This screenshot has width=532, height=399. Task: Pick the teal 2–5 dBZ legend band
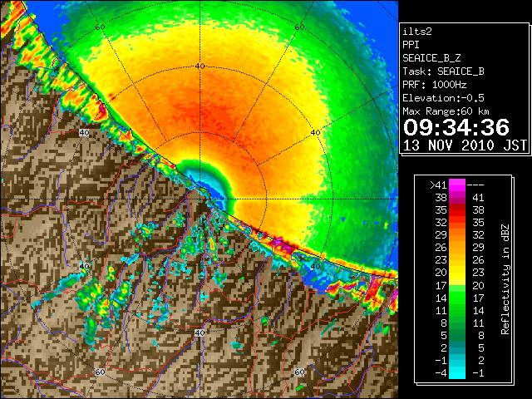(457, 348)
